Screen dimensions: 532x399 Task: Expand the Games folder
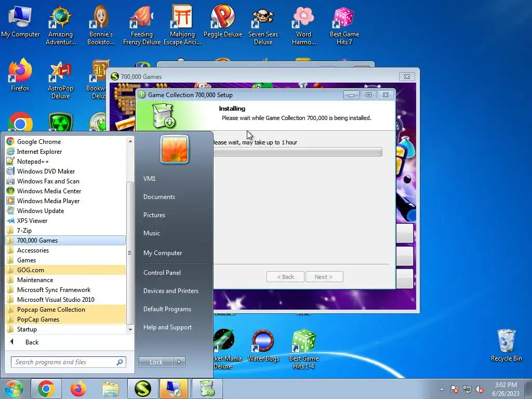coord(65,260)
